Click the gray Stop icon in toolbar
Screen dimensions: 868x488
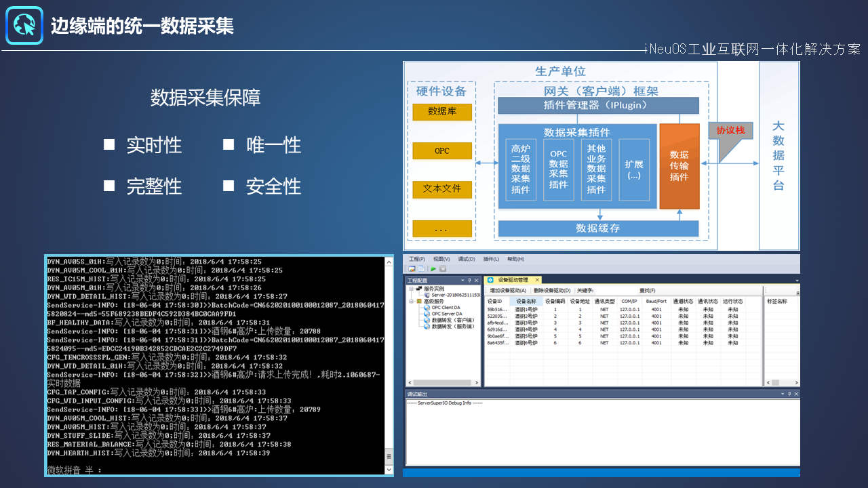(442, 269)
